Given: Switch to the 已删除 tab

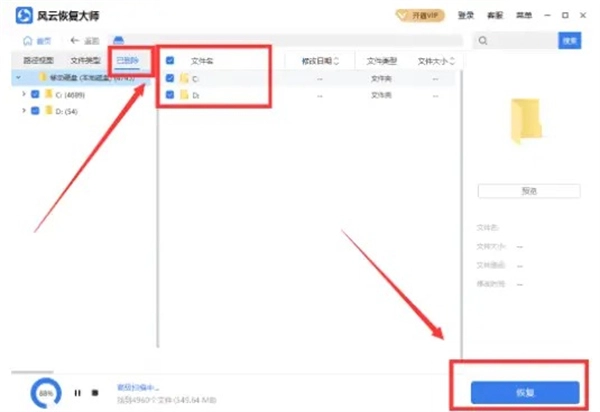Looking at the screenshot, I should point(129,60).
